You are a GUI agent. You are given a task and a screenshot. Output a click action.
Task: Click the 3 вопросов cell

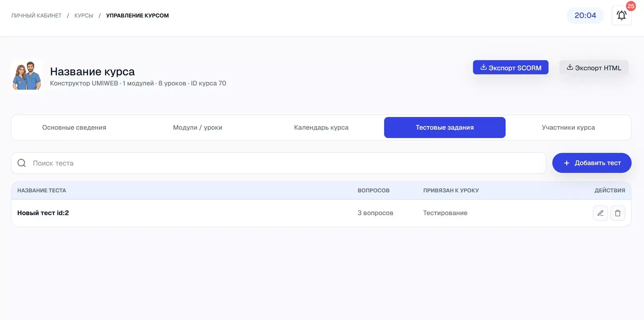[x=376, y=213]
